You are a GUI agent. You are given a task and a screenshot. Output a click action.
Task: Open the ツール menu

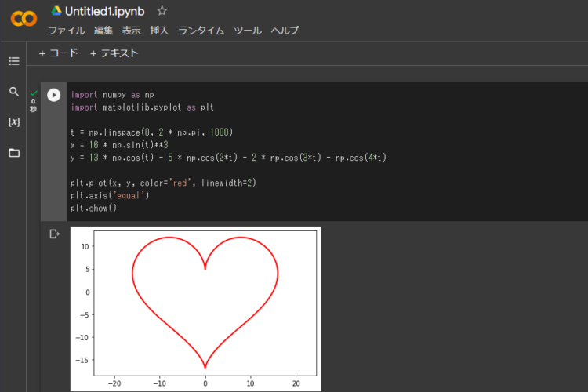coord(248,31)
